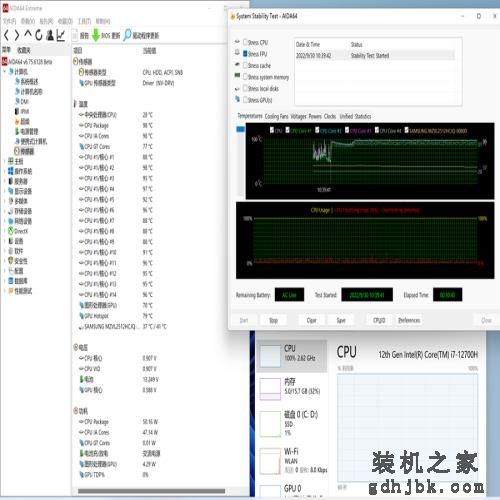Open the 文件 File menu
500x500 pixels.
point(9,21)
